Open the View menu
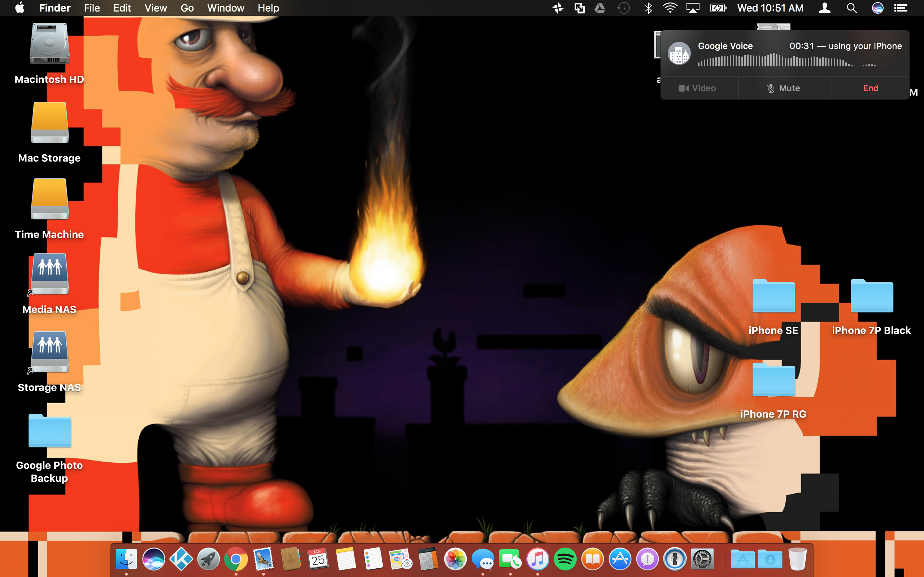 156,8
